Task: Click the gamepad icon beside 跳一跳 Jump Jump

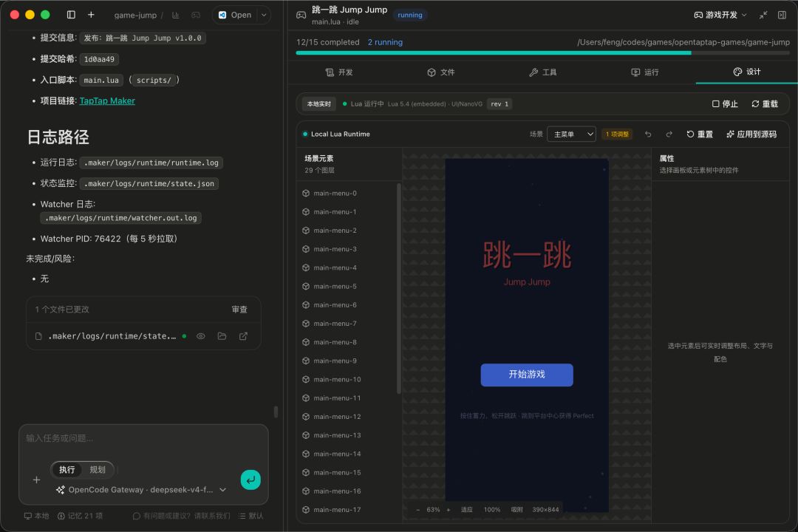Action: pyautogui.click(x=301, y=15)
